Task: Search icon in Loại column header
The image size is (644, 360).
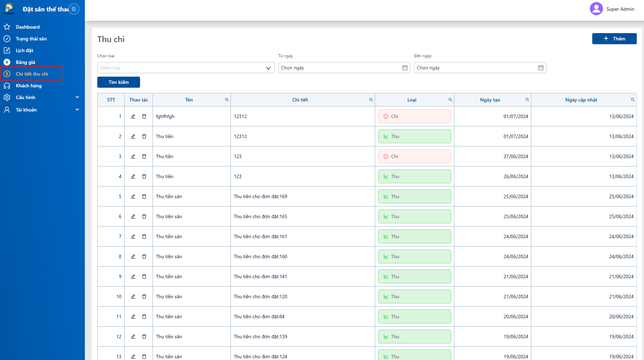Action: (450, 100)
